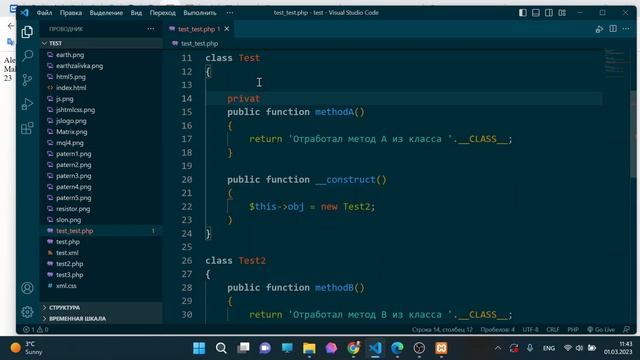Screen dimensions: 640x360
Task: Open patern3.png file
Action: click(x=73, y=176)
